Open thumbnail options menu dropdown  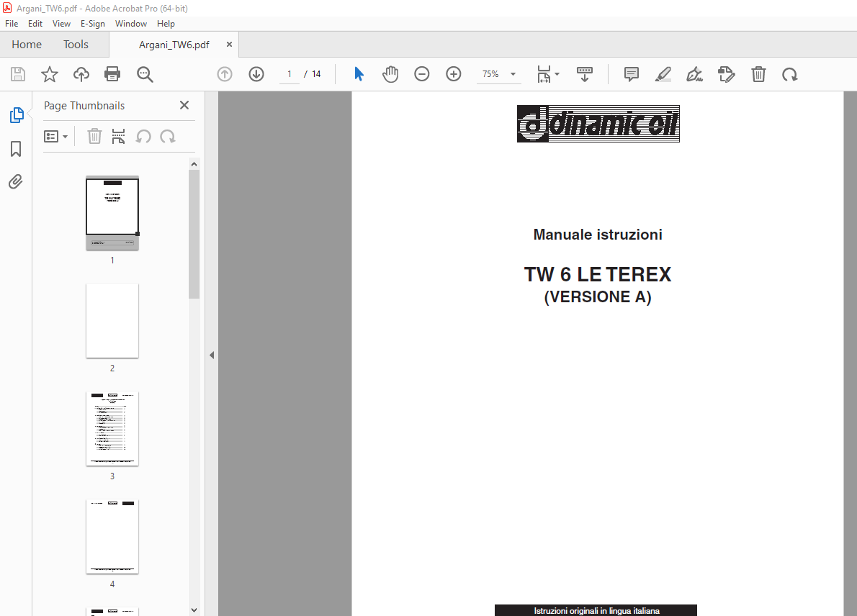(x=55, y=136)
